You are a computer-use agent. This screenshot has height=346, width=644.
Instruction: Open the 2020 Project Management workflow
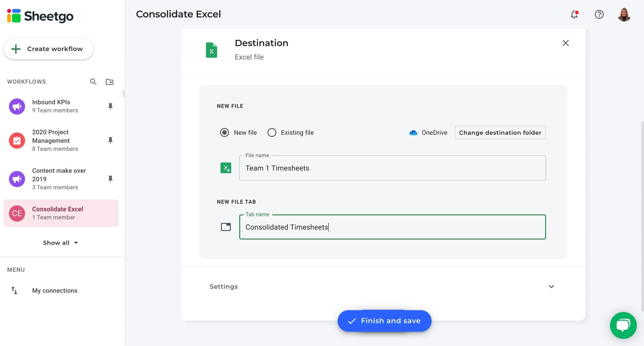pos(61,140)
